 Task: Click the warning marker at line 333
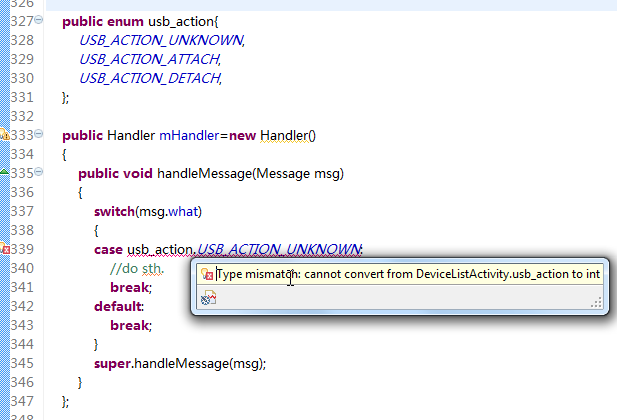click(4, 134)
